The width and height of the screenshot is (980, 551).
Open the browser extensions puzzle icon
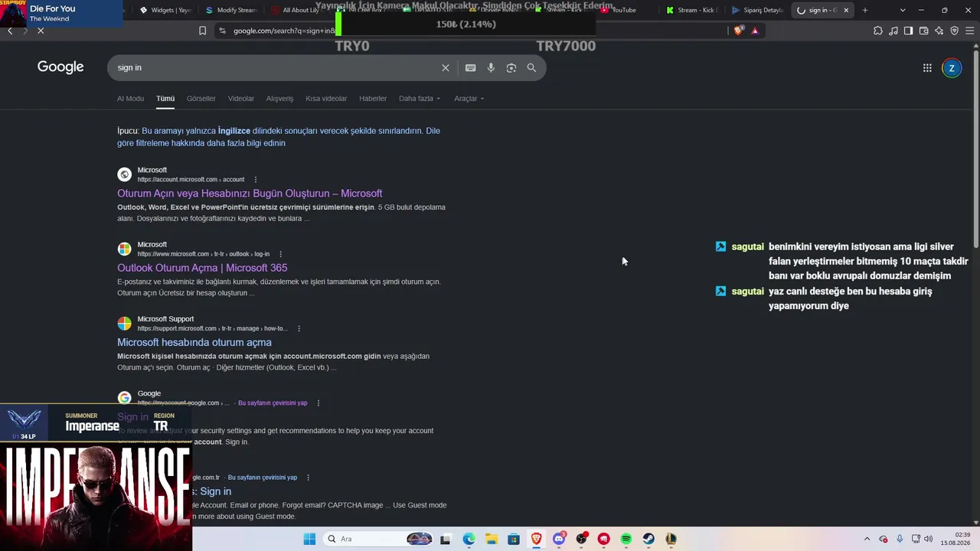(878, 31)
